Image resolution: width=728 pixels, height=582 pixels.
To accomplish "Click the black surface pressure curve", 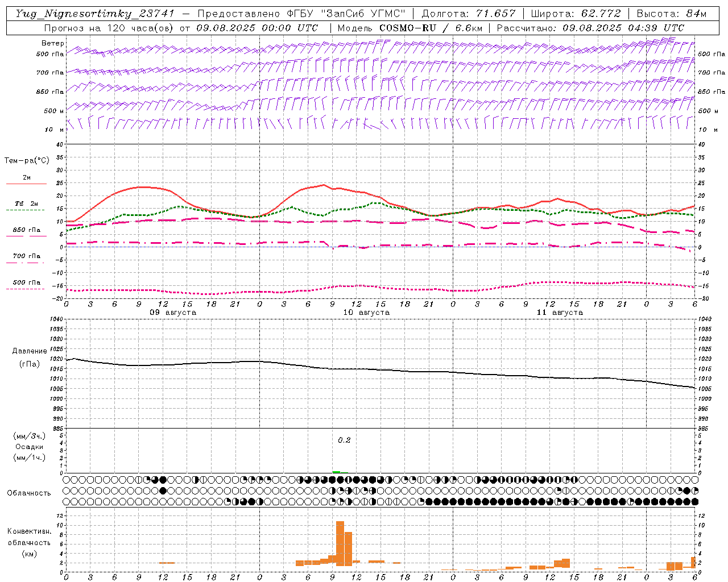I will [x=380, y=369].
